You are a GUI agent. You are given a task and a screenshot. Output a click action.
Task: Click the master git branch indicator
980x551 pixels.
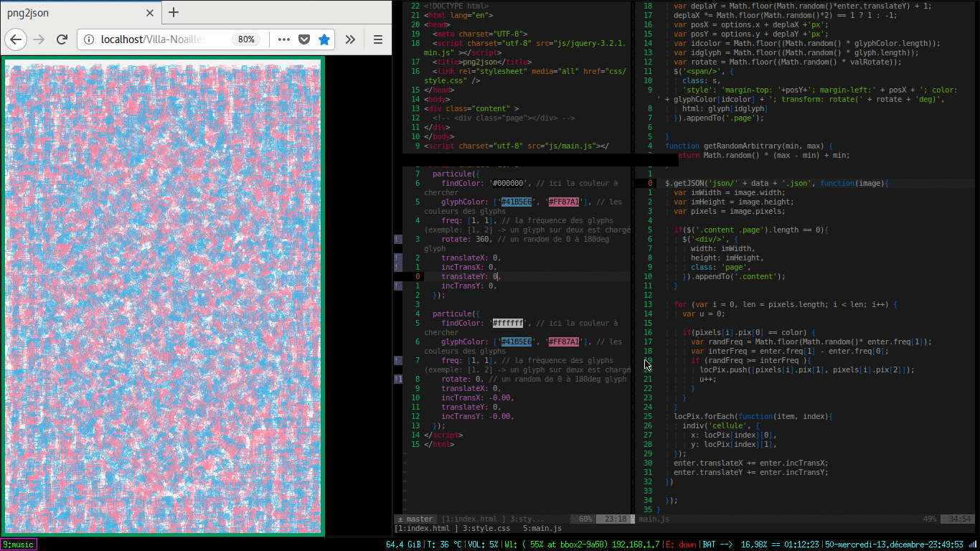click(415, 519)
